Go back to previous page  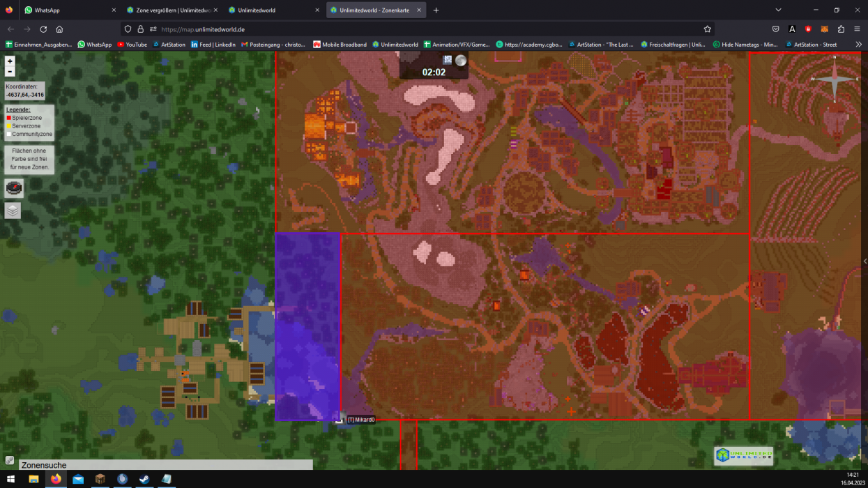point(10,29)
